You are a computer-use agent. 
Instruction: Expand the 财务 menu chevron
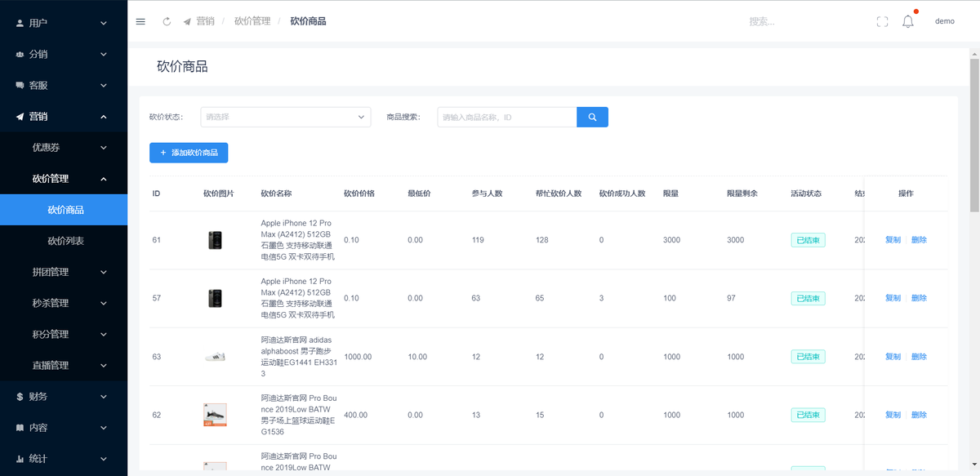[x=104, y=397]
